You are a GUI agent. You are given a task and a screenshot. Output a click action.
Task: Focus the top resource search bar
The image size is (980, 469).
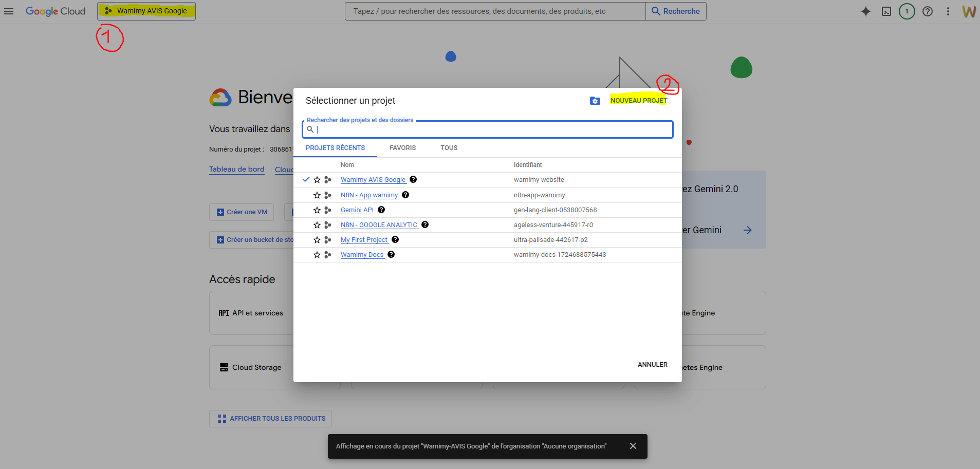click(x=495, y=11)
